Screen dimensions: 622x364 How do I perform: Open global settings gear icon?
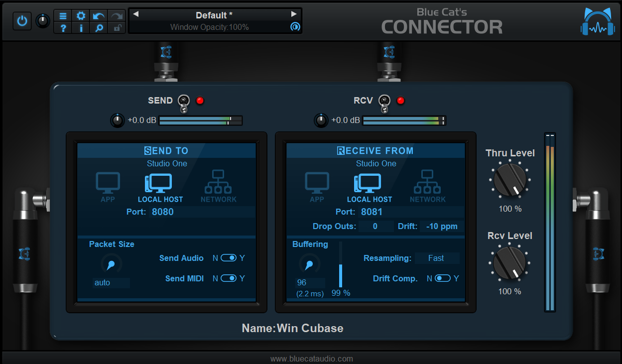pyautogui.click(x=81, y=16)
